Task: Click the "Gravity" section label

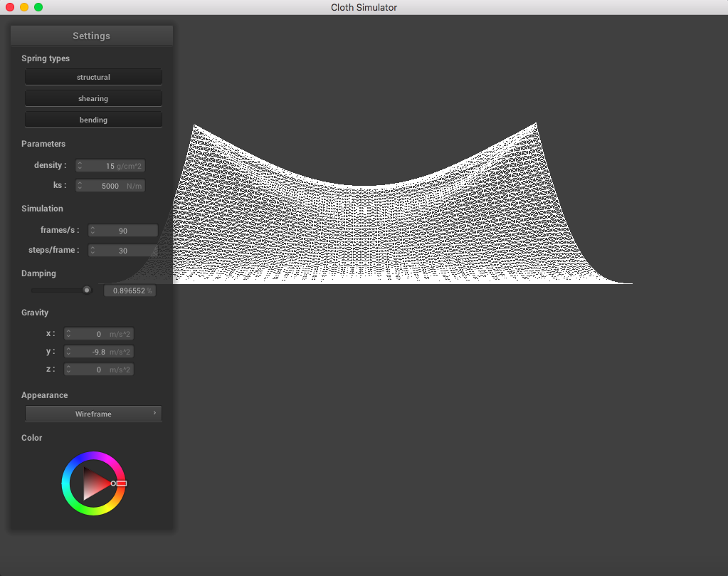Action: pos(35,313)
